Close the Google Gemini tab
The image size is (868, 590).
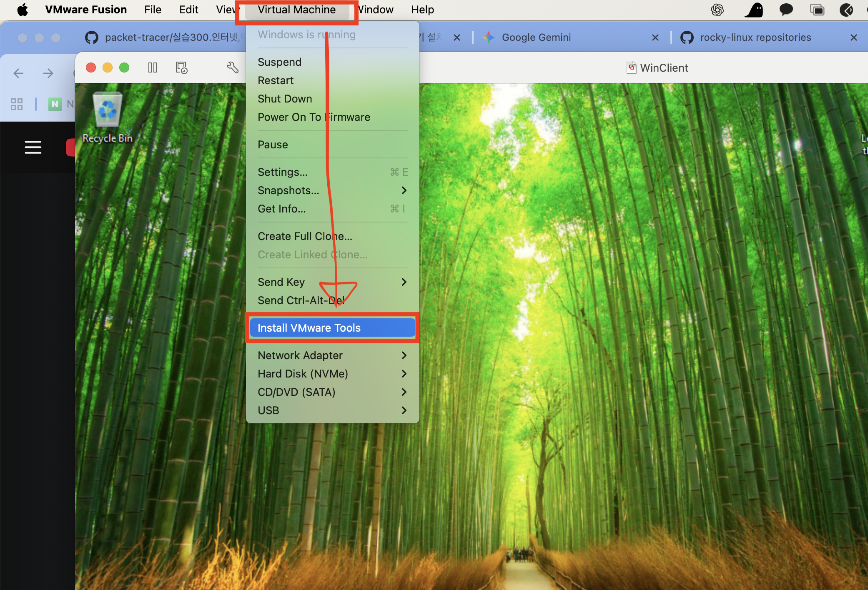pyautogui.click(x=655, y=37)
